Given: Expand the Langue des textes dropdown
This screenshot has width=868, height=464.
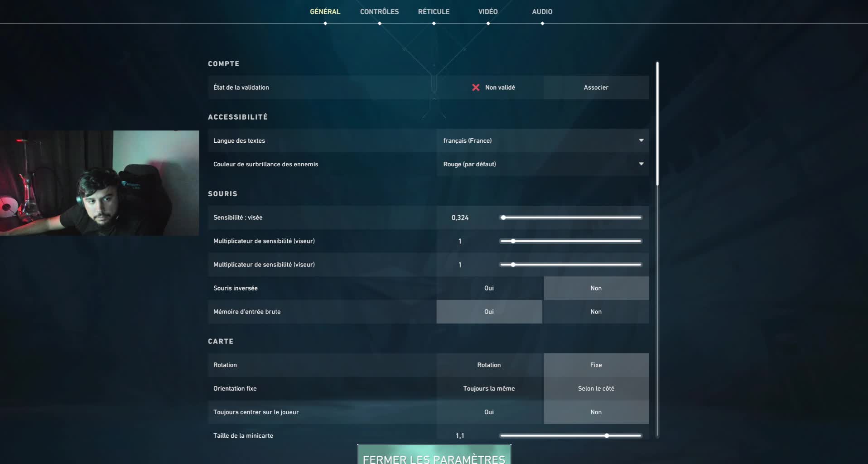Looking at the screenshot, I should click(x=543, y=140).
